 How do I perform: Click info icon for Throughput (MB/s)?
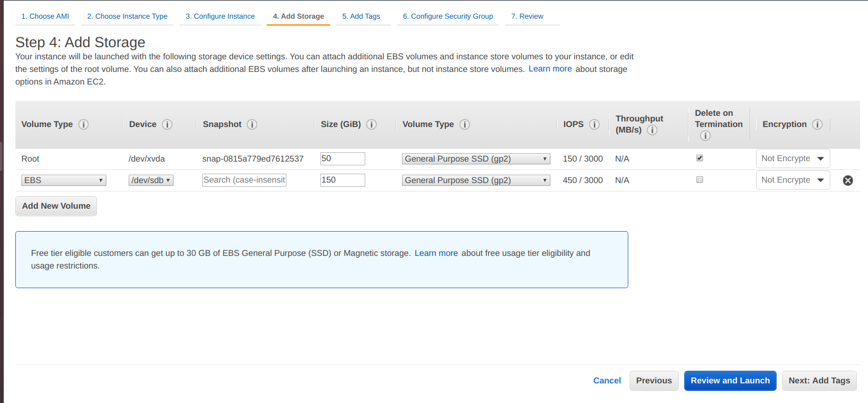tap(652, 130)
